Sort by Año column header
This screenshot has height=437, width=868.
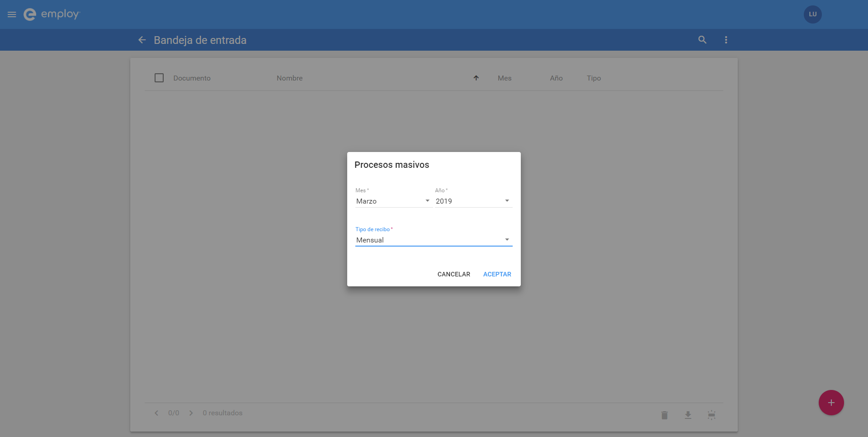(556, 78)
